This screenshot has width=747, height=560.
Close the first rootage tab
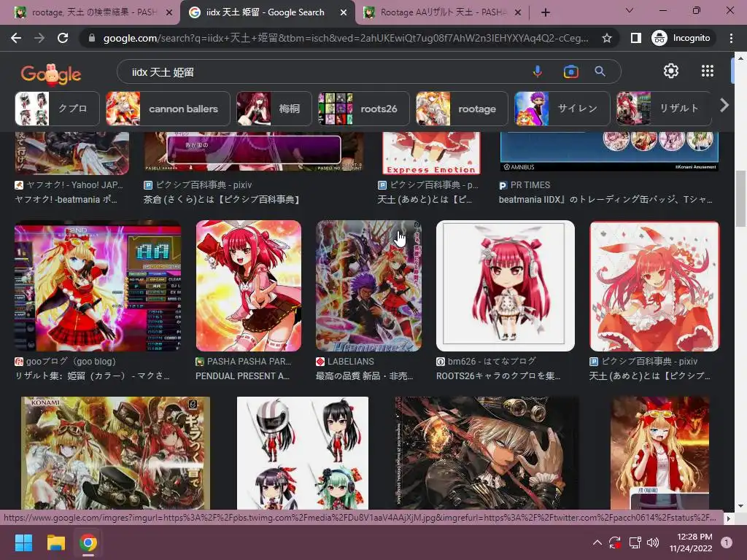pyautogui.click(x=169, y=12)
